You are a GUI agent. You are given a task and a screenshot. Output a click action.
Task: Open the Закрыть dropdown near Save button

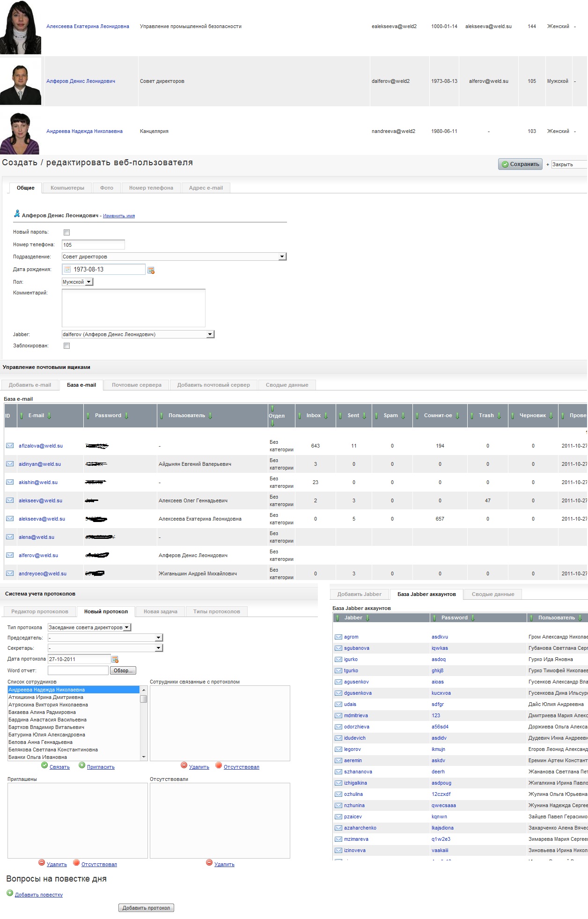pos(569,164)
